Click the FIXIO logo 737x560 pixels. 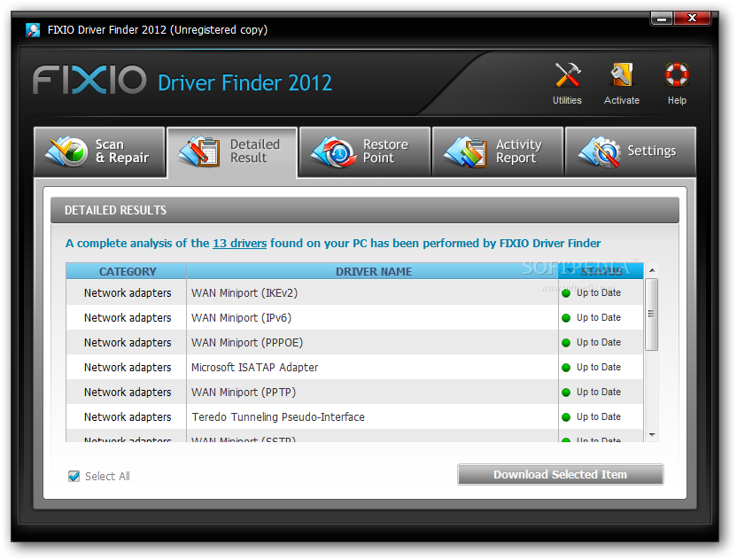pos(89,80)
